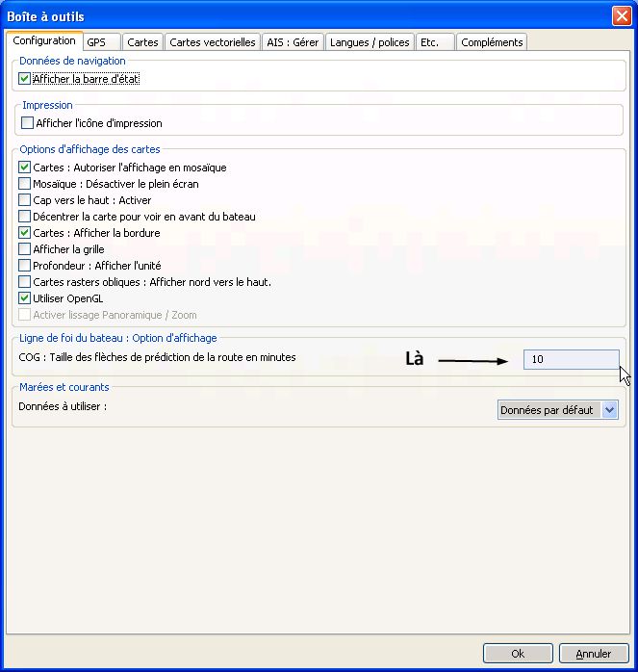
Task: Click the COG prediction minutes field
Action: coord(571,359)
